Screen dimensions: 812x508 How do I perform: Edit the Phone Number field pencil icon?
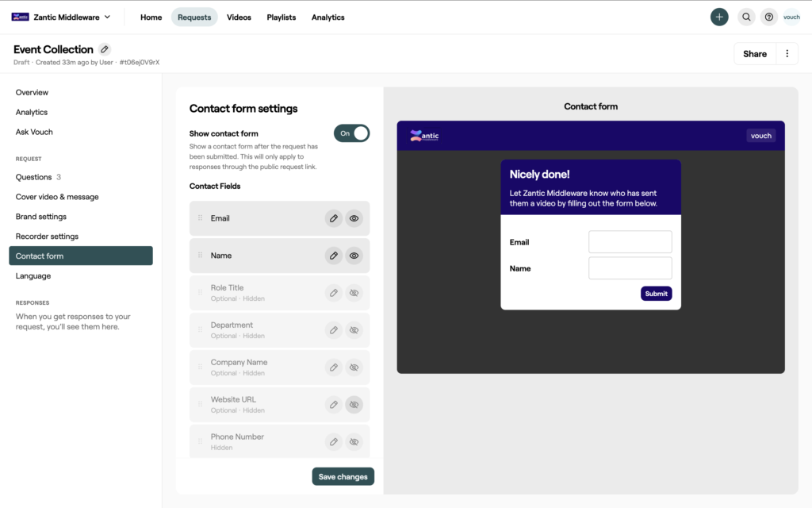click(x=334, y=442)
